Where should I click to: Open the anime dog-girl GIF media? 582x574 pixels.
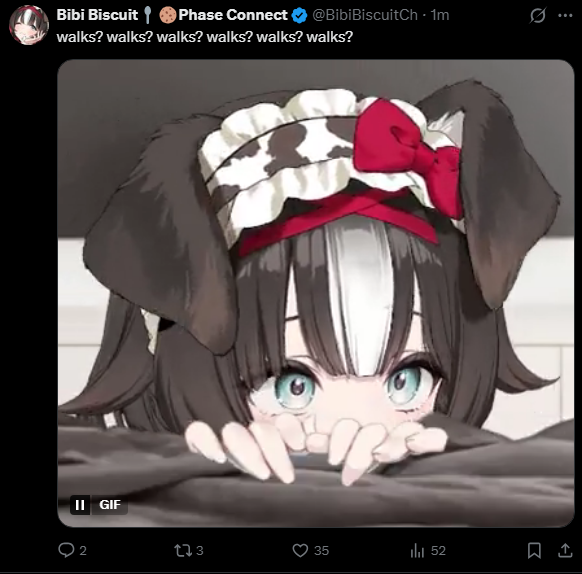pos(316,293)
